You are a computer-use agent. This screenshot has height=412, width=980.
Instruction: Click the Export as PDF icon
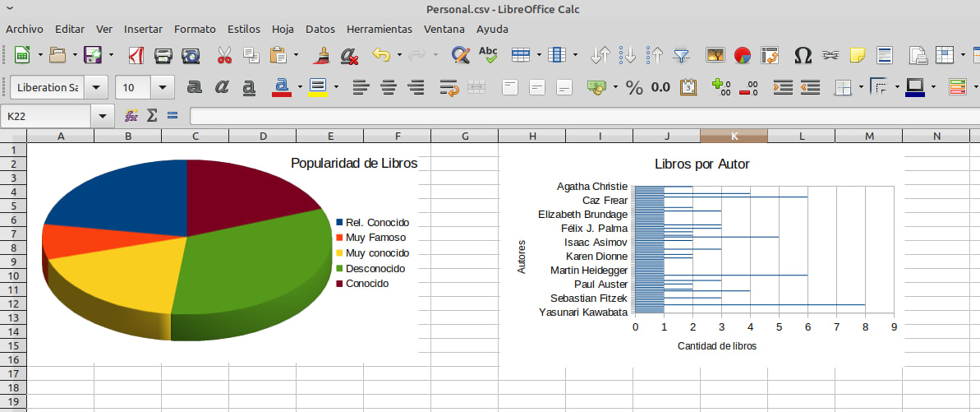pyautogui.click(x=136, y=56)
